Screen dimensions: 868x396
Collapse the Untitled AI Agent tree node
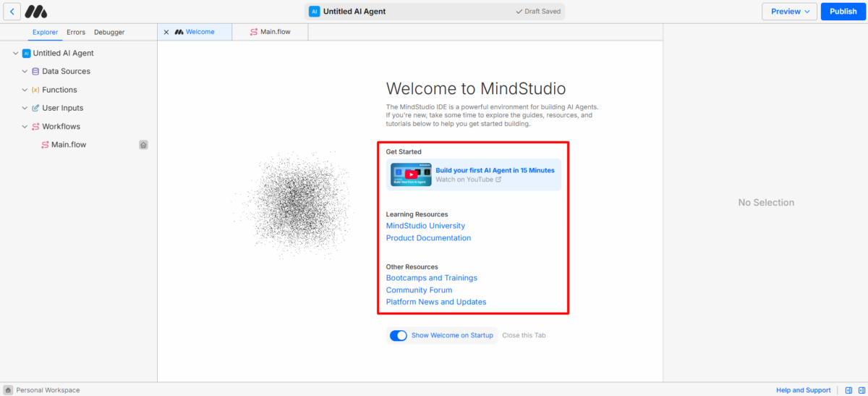pyautogui.click(x=16, y=54)
